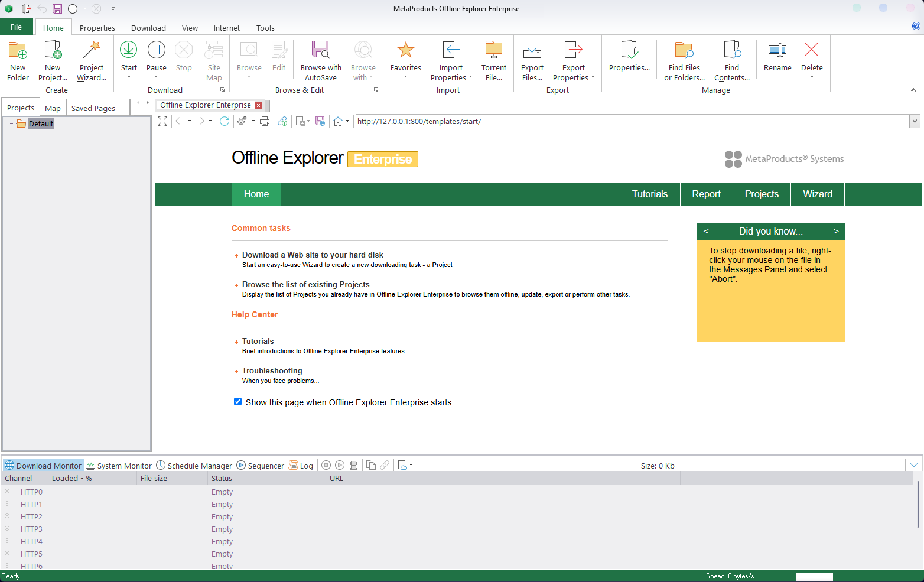This screenshot has height=582, width=924.
Task: Open project Properties from the Manage group
Action: pyautogui.click(x=629, y=57)
